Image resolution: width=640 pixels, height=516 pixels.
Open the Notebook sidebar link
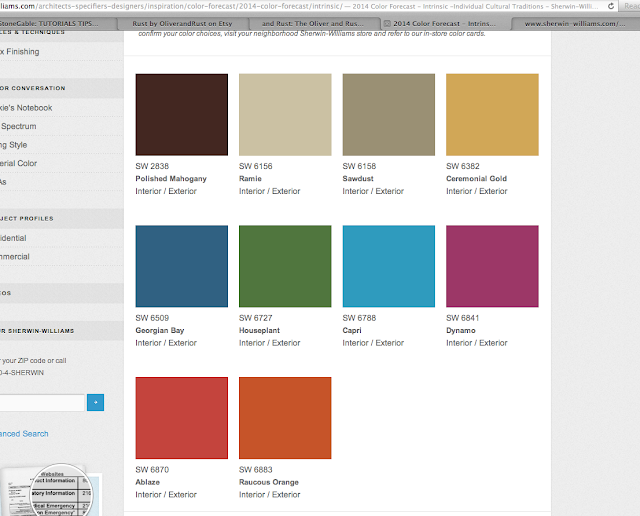pos(26,108)
